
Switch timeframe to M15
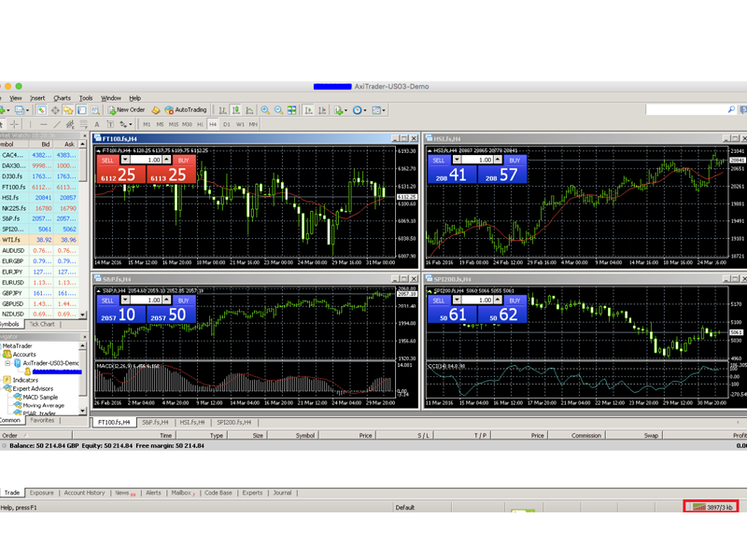click(173, 124)
